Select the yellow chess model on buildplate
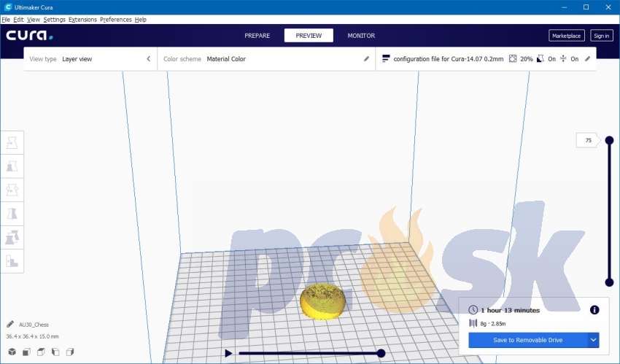The image size is (620, 364). pyautogui.click(x=322, y=301)
